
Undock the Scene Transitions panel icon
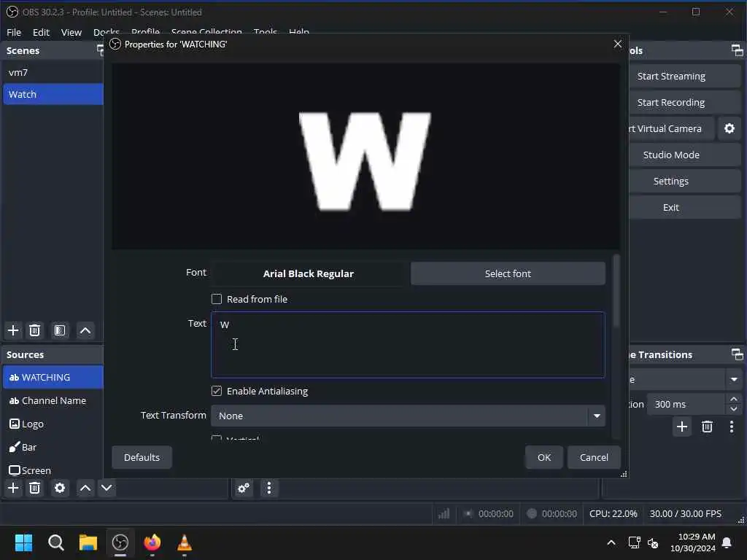(737, 354)
